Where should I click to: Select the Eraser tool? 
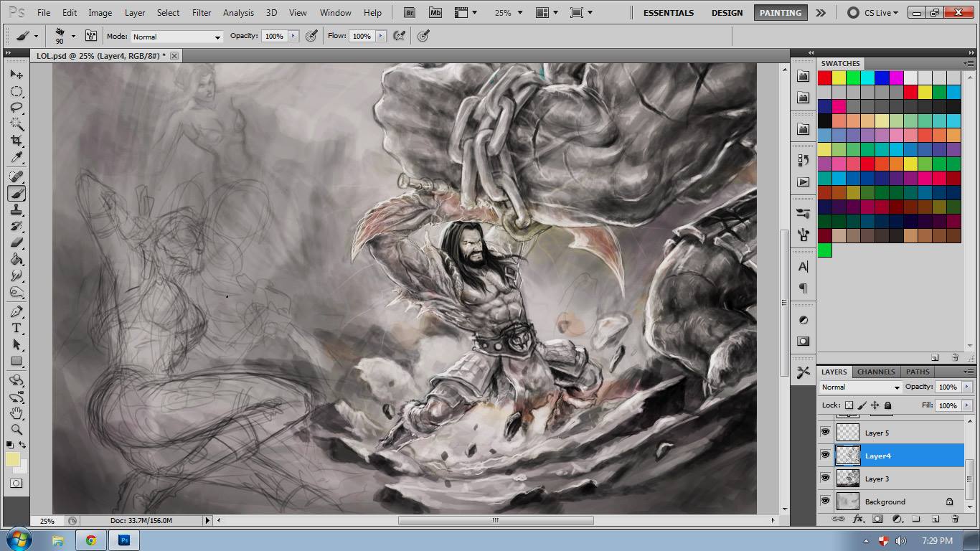[16, 242]
